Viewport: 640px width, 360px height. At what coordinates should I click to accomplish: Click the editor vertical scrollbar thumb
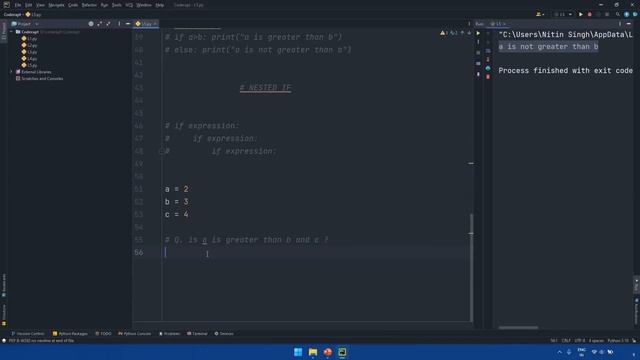pos(471,267)
